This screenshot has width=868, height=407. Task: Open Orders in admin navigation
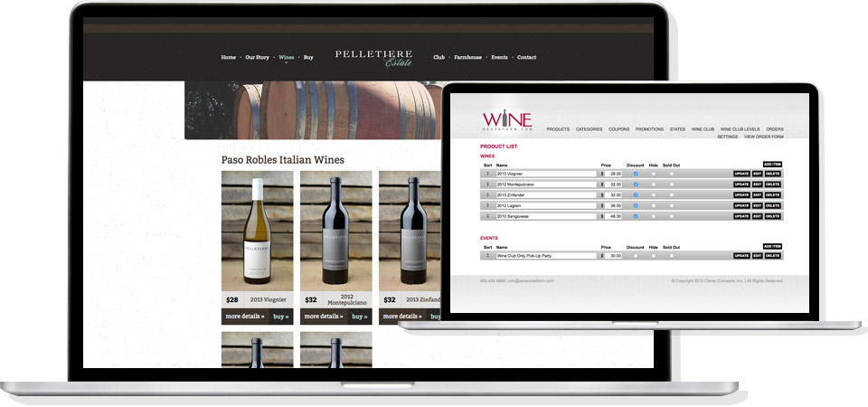775,129
